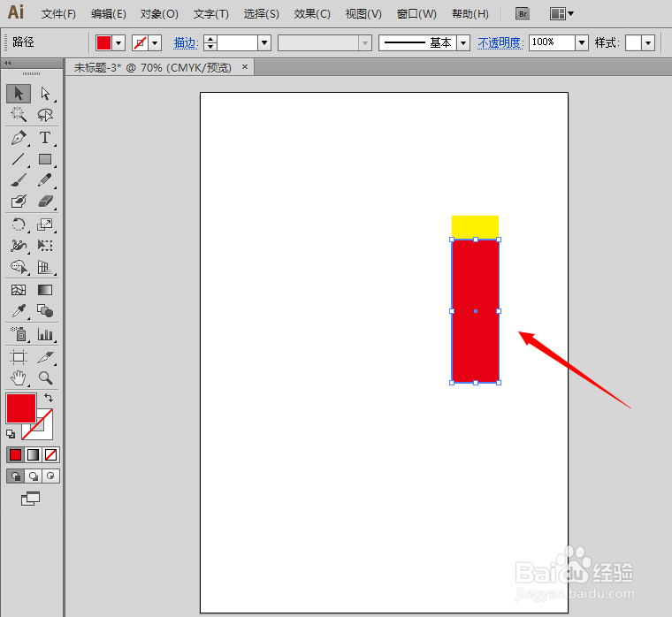Select the Gradient tool
Screen dimensions: 672x617
pyautogui.click(x=45, y=290)
